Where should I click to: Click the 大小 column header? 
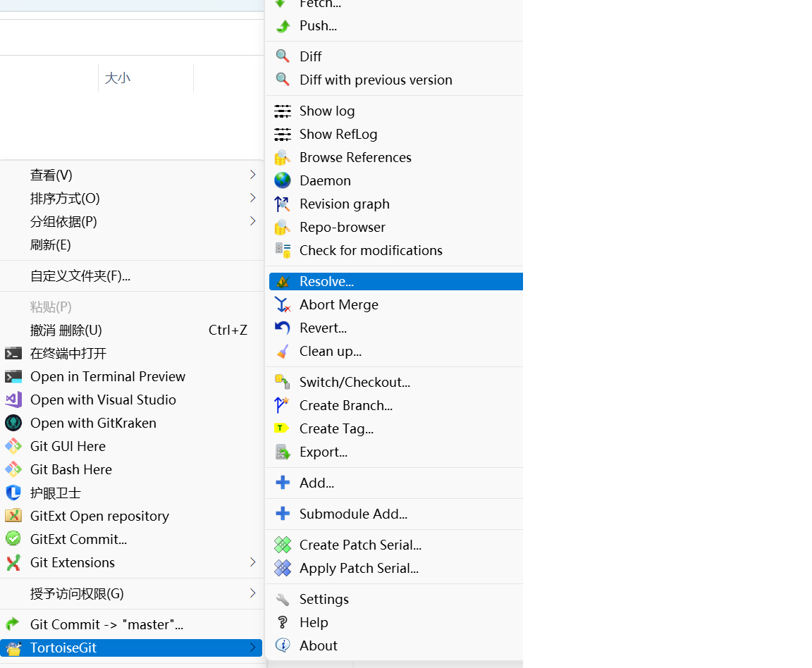tap(145, 78)
